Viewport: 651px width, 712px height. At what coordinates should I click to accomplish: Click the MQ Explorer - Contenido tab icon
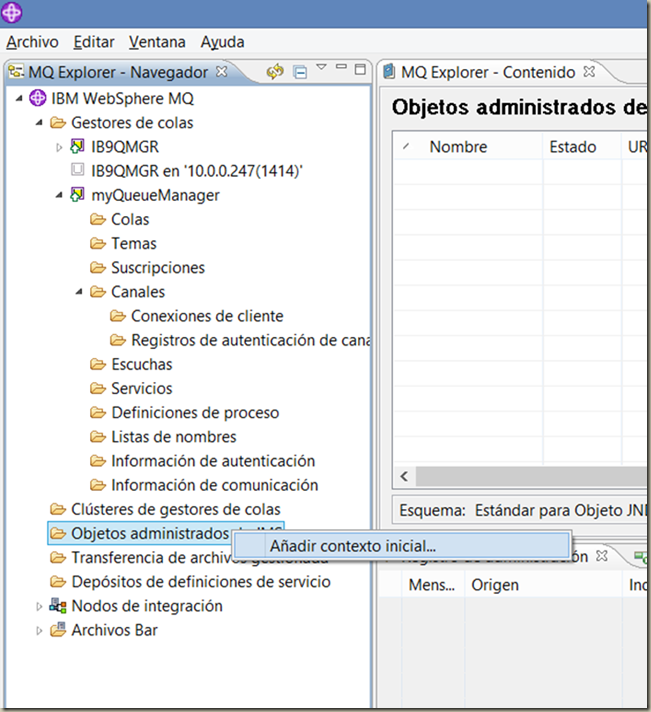389,72
